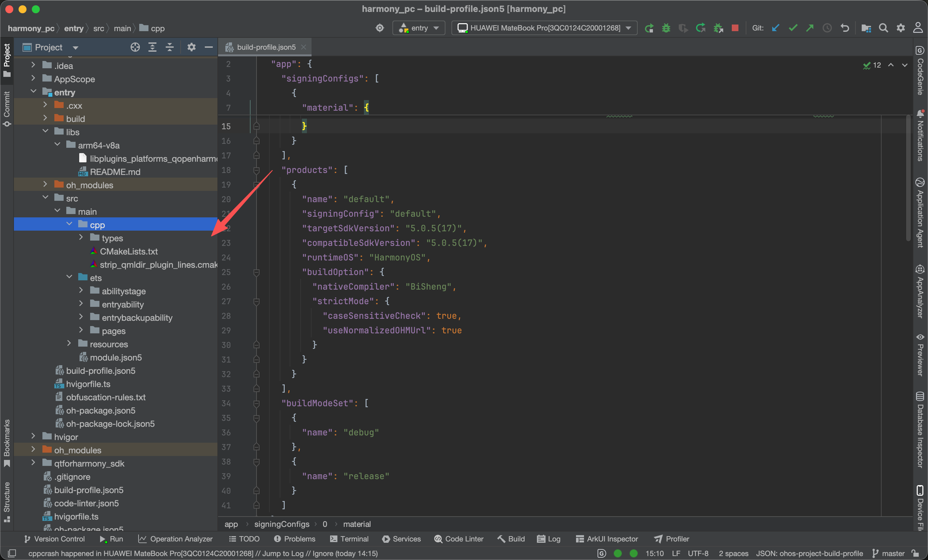
Task: Collapse the entry module folder
Action: pos(33,92)
